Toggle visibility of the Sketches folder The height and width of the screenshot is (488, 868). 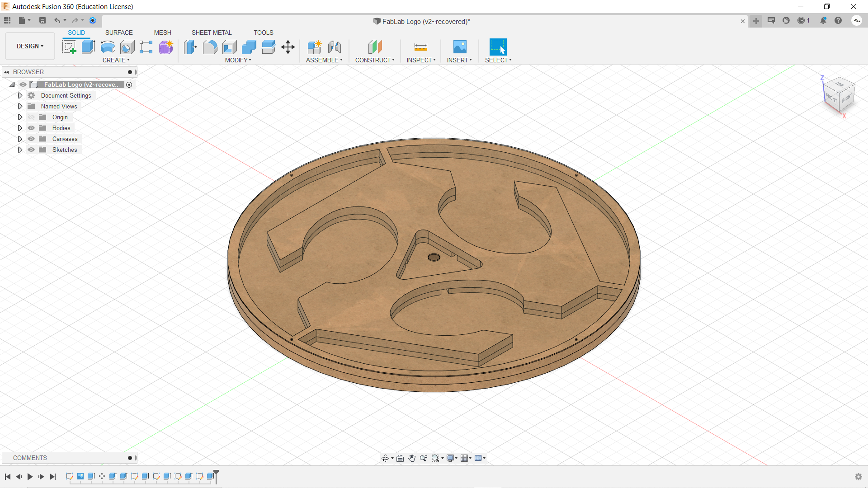(x=31, y=150)
